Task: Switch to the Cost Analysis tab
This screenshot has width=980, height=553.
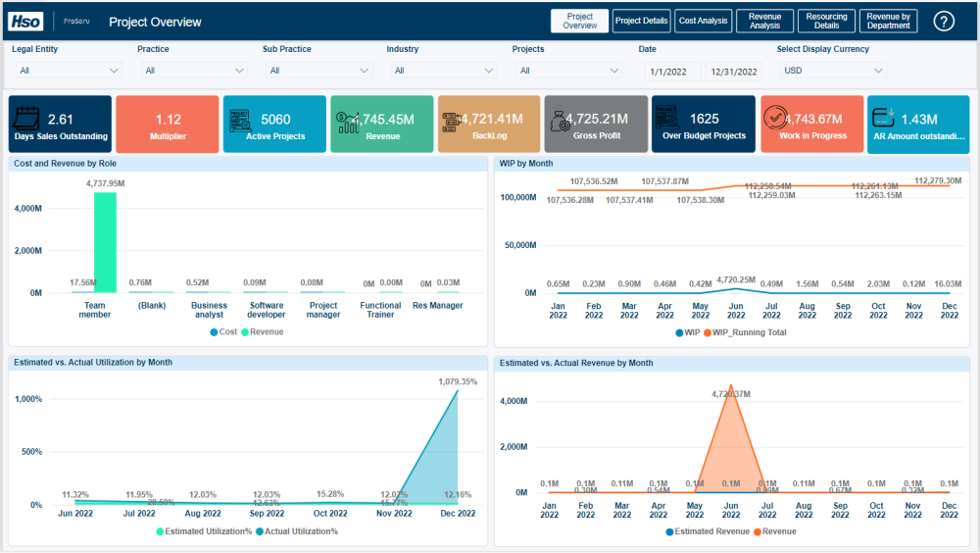Action: tap(703, 22)
